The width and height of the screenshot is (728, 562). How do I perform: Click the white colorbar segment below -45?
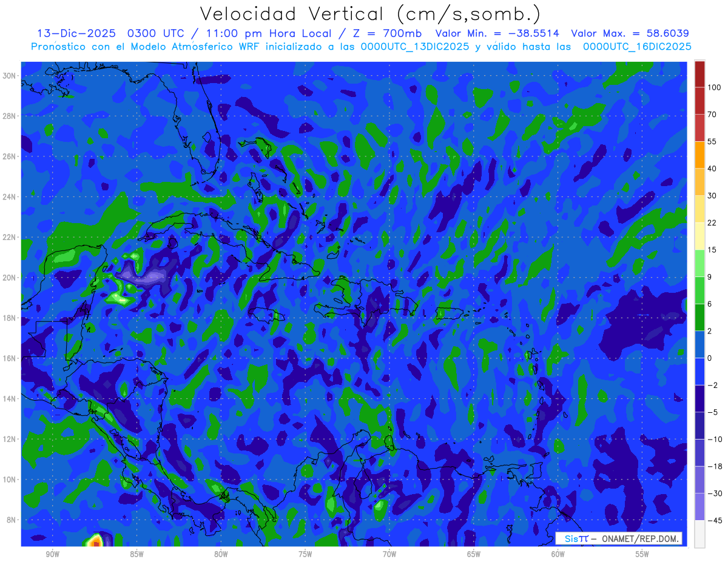699,534
